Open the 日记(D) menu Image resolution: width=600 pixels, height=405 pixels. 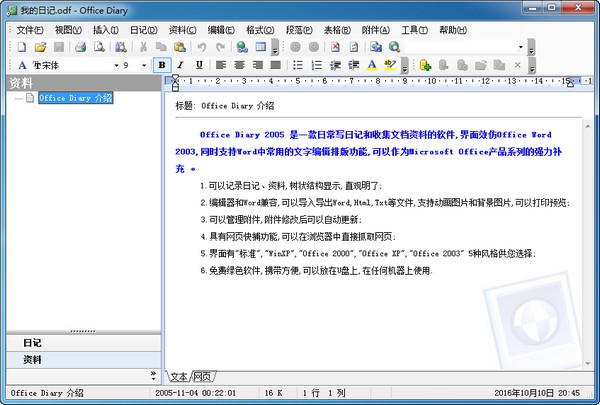tap(143, 30)
